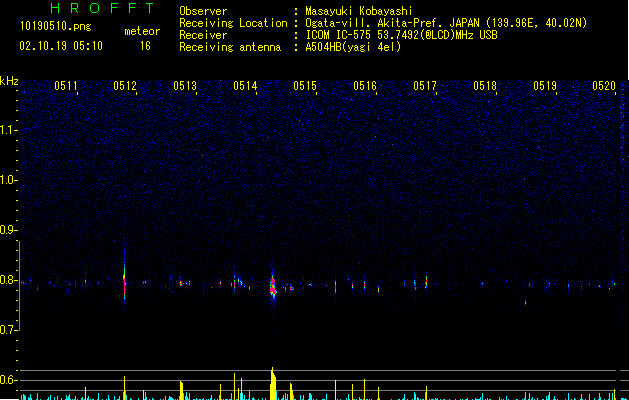The width and height of the screenshot is (629, 400).
Task: Select the 10190510.png file name
Action: click(56, 27)
